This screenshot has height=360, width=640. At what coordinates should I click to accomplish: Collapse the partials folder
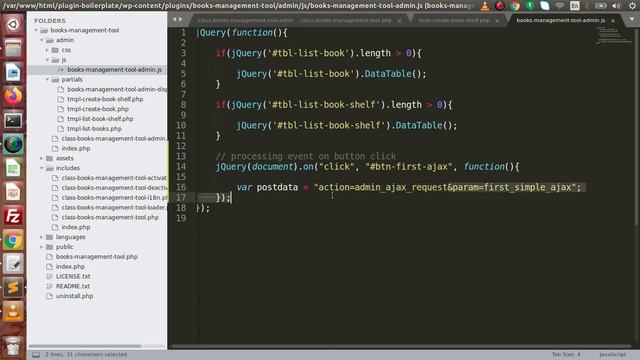[47, 80]
